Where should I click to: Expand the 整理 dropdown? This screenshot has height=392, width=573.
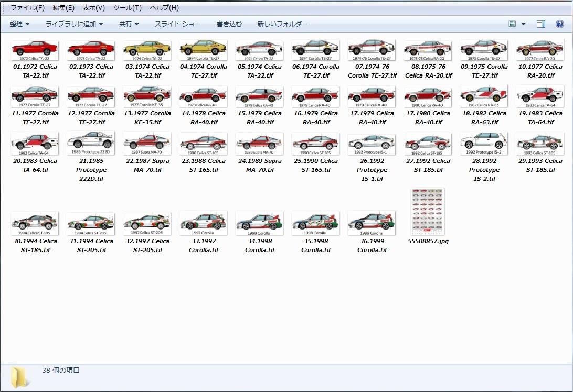pos(20,24)
